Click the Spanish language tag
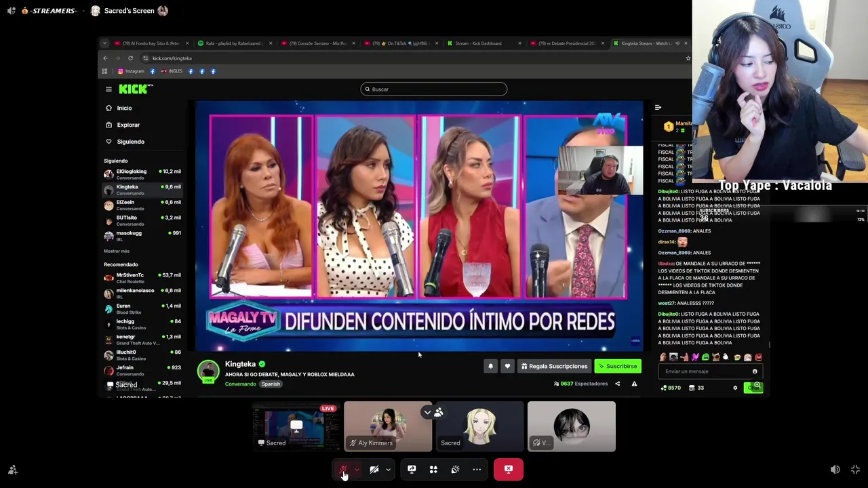 (x=271, y=384)
